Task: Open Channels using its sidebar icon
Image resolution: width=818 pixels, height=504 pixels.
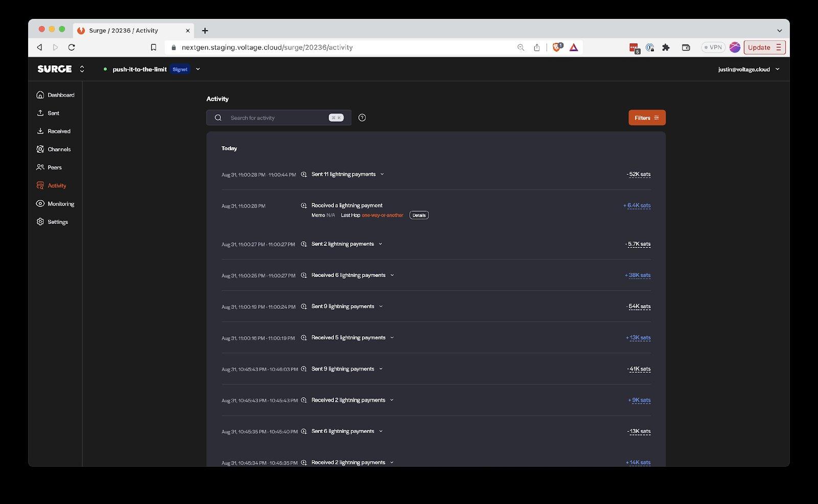Action: [x=40, y=149]
